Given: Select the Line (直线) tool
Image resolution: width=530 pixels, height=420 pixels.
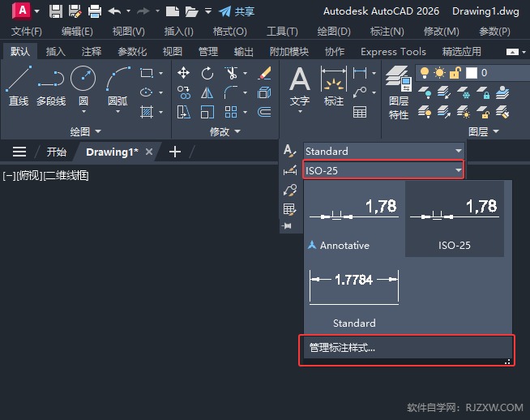Looking at the screenshot, I should click(x=19, y=86).
